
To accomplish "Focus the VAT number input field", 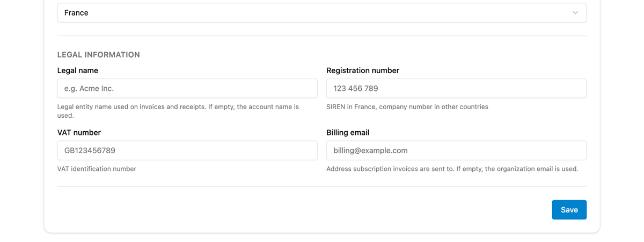I will [x=187, y=151].
